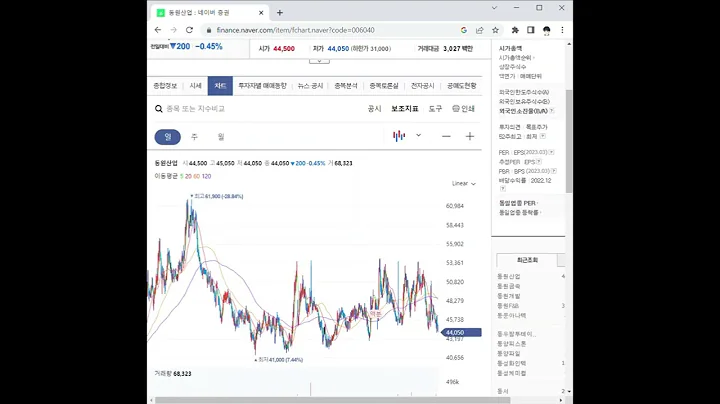Toggle the 20-day moving average line
The height and width of the screenshot is (404, 720).
tap(188, 176)
